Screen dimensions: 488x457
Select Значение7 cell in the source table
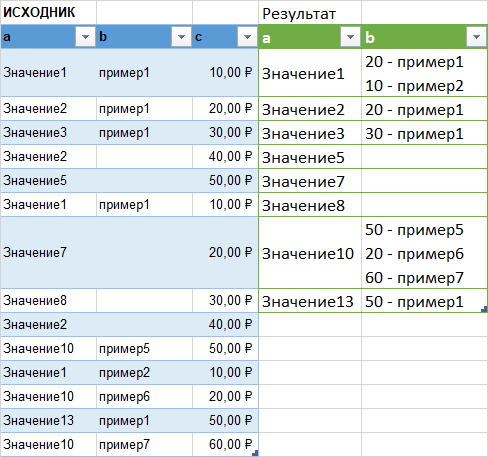48,253
